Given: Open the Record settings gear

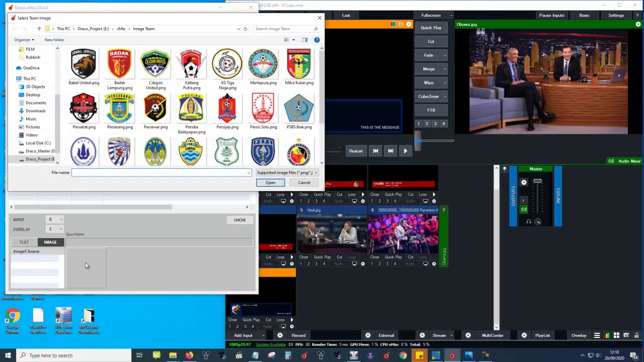Looking at the screenshot, I should (280, 335).
